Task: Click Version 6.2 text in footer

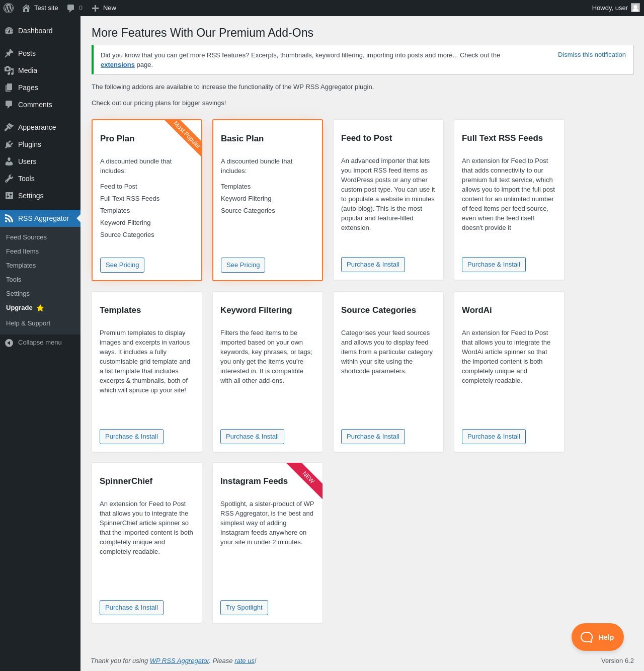Action: click(x=617, y=661)
